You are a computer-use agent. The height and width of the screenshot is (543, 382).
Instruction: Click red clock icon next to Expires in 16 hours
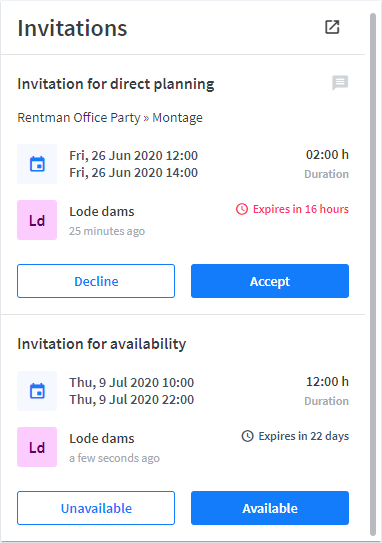coord(242,209)
